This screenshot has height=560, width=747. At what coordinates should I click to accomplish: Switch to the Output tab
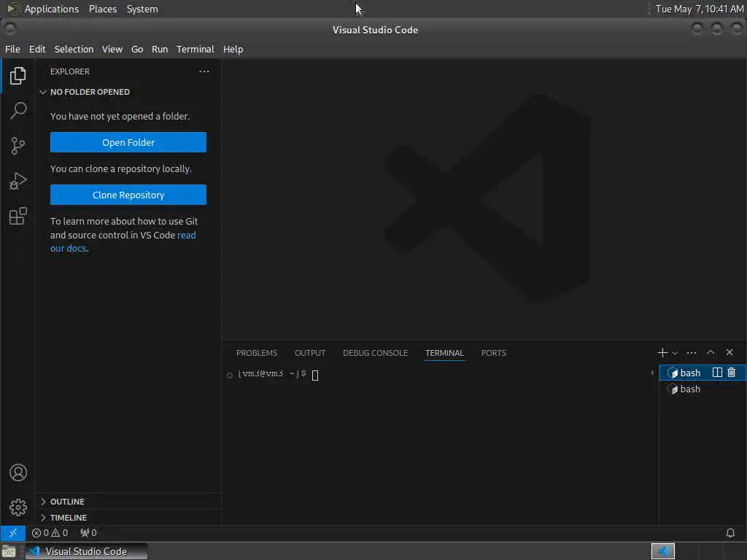[310, 353]
